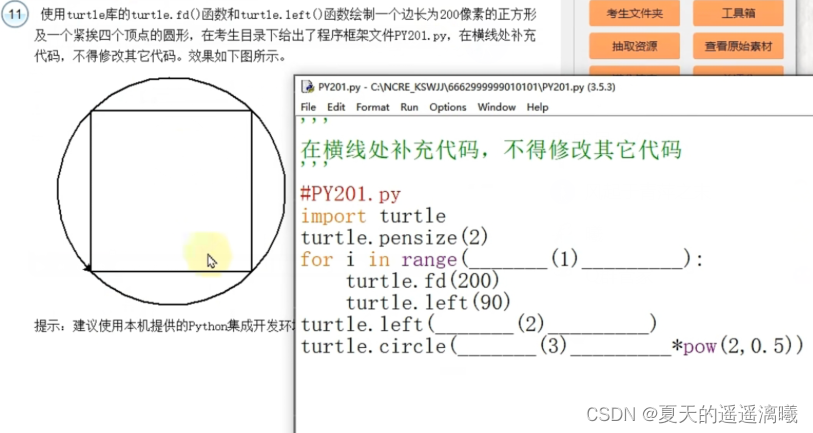Click the 'turtle.pensize(2)' code line
Image resolution: width=813 pixels, height=433 pixels.
pyautogui.click(x=394, y=238)
